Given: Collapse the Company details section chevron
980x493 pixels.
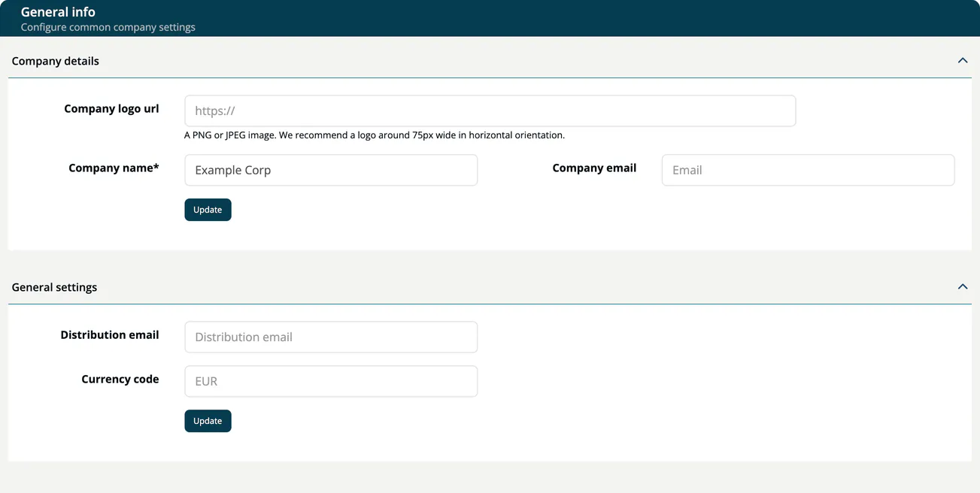Looking at the screenshot, I should 962,60.
